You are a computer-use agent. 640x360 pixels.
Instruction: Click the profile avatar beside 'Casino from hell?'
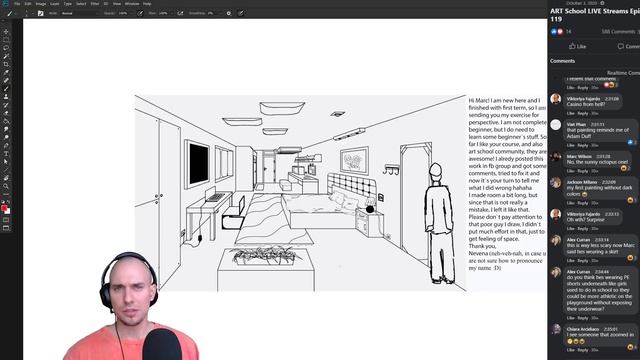pyautogui.click(x=556, y=99)
